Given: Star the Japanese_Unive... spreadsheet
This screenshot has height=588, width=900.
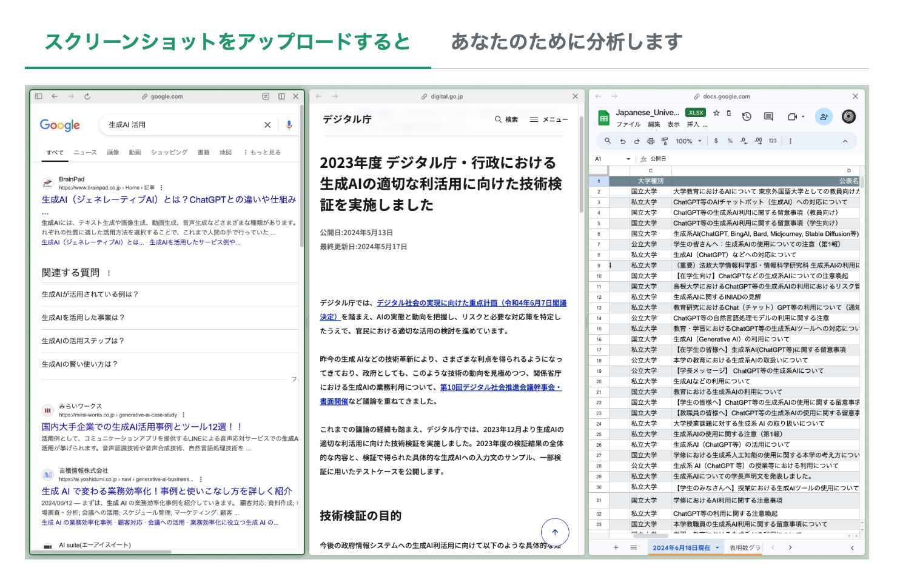Looking at the screenshot, I should 716,113.
